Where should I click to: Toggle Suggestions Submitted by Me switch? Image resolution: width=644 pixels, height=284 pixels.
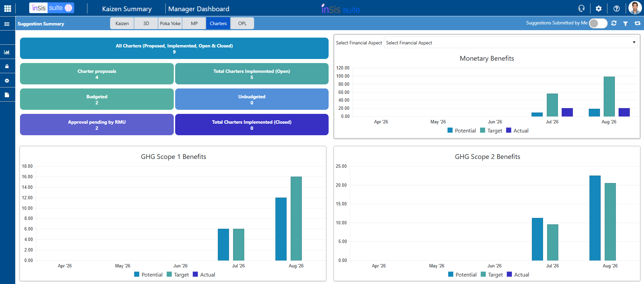coord(598,23)
